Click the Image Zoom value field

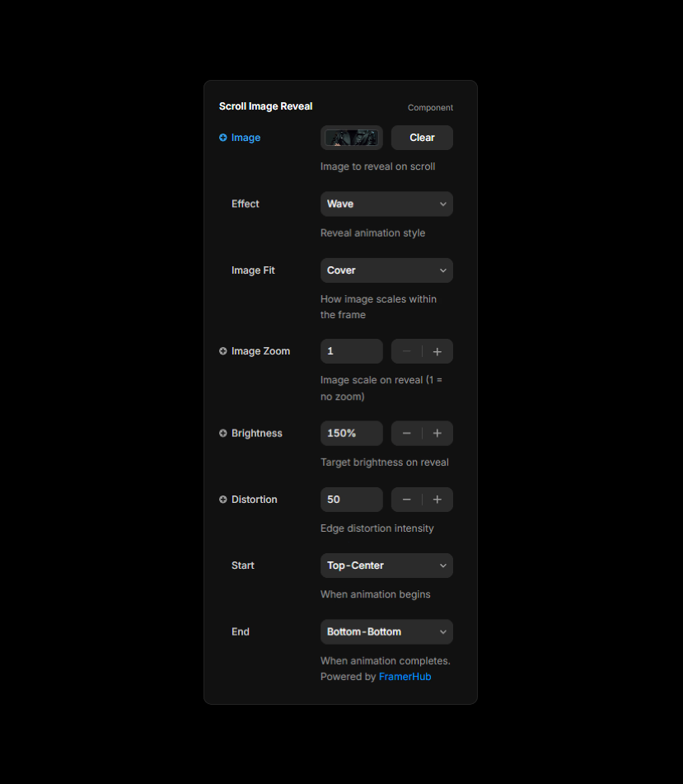coord(352,351)
